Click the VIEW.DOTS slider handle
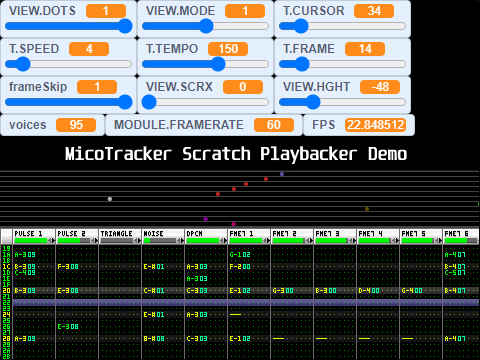Screen dimensions: 480x360 pos(125,26)
